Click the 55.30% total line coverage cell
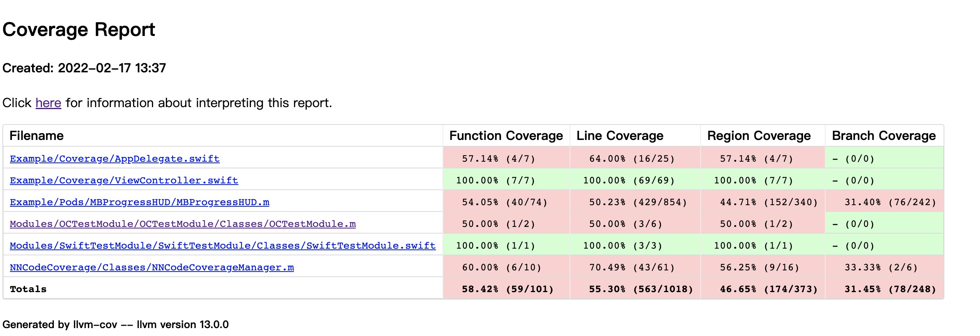This screenshot has width=980, height=336. coord(640,289)
